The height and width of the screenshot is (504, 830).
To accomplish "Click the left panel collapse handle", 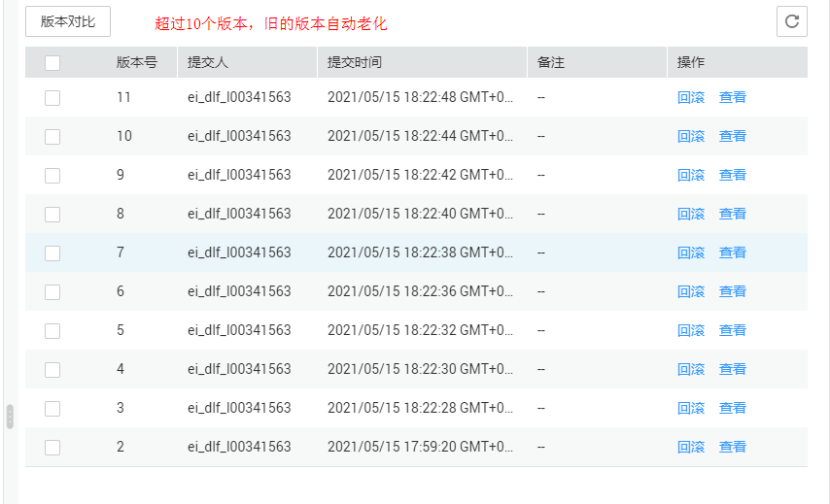I will point(10,417).
